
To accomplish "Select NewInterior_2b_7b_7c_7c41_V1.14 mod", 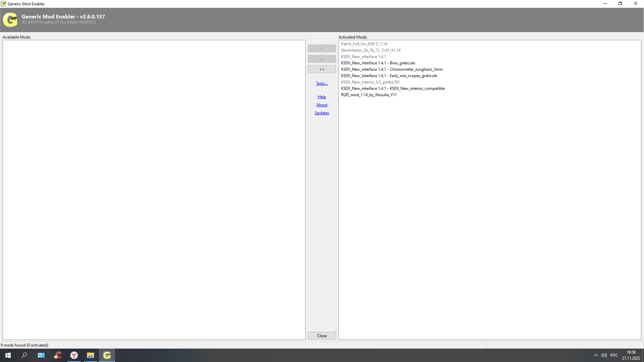I will click(x=371, y=50).
